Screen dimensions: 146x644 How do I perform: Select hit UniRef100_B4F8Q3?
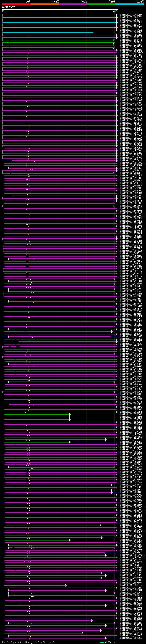tap(131, 211)
